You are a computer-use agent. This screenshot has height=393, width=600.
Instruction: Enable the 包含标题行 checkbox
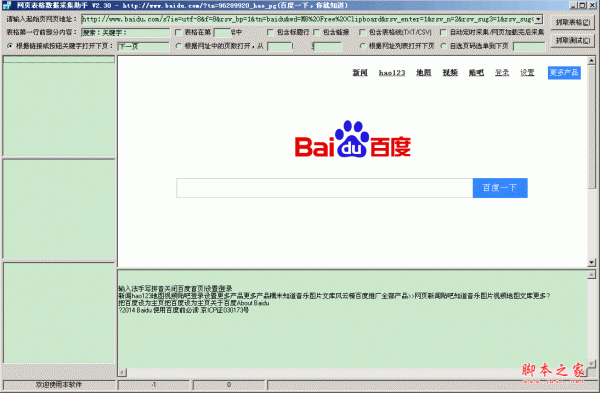(270, 32)
